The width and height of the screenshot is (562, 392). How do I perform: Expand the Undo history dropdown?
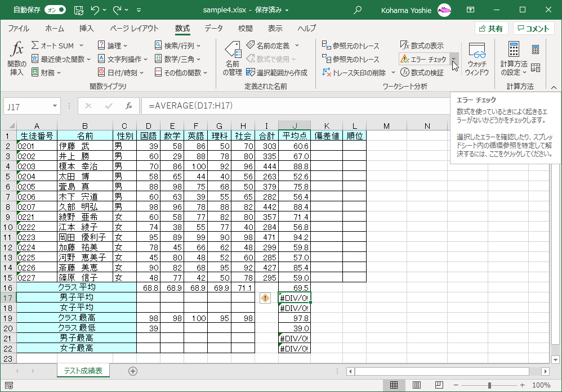click(105, 10)
